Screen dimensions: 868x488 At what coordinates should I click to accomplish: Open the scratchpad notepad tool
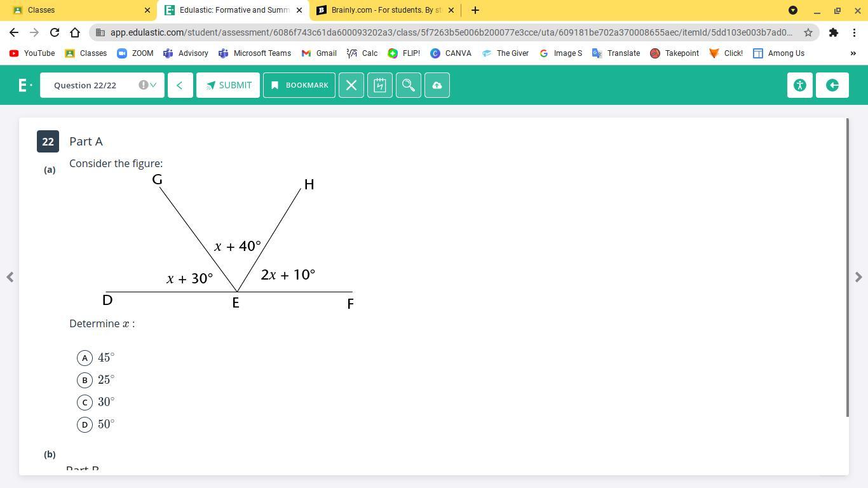coord(379,85)
